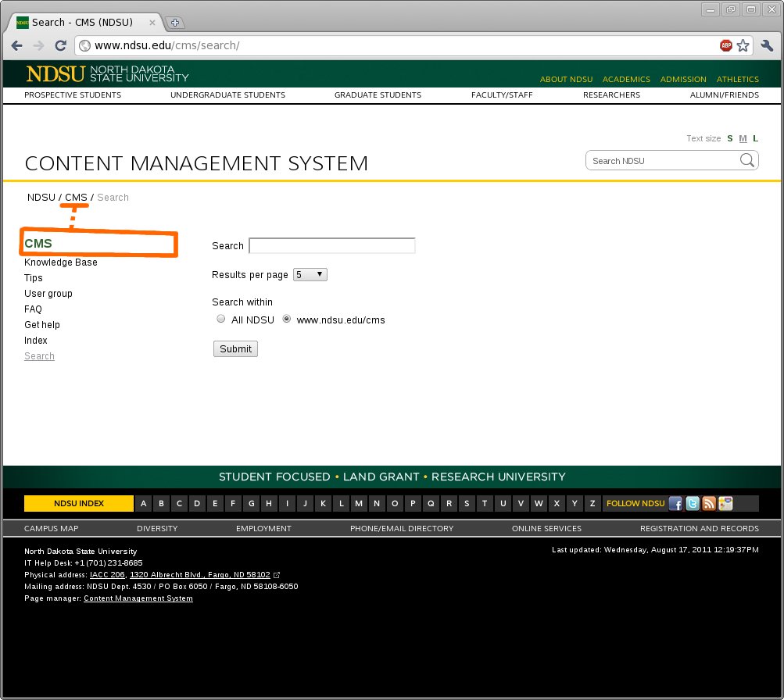Click the magnifier icon in Search NDSU box
This screenshot has width=784, height=700.
pos(746,160)
